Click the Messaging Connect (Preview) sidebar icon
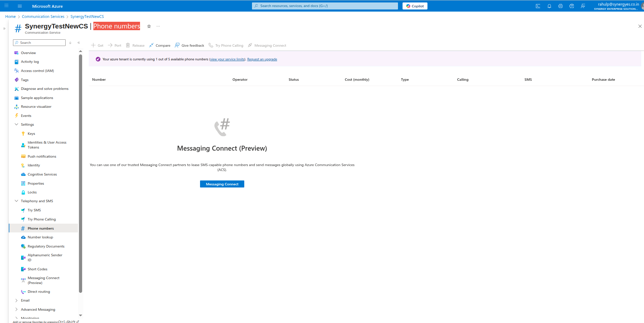The width and height of the screenshot is (644, 323). click(23, 280)
